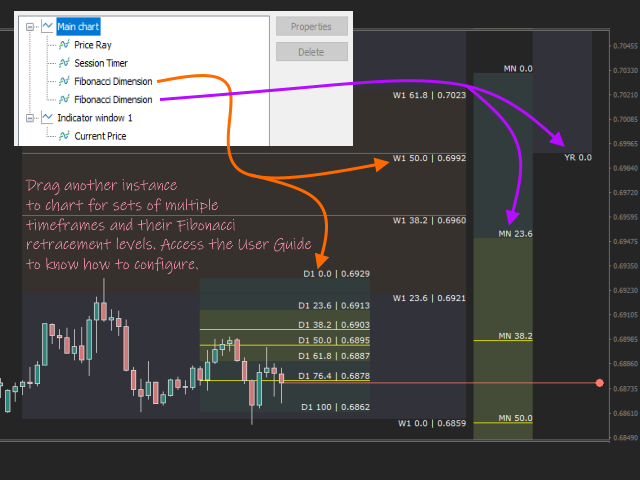Viewport: 640px width, 480px height.
Task: Select Session Timer in the indicator list
Action: point(101,63)
